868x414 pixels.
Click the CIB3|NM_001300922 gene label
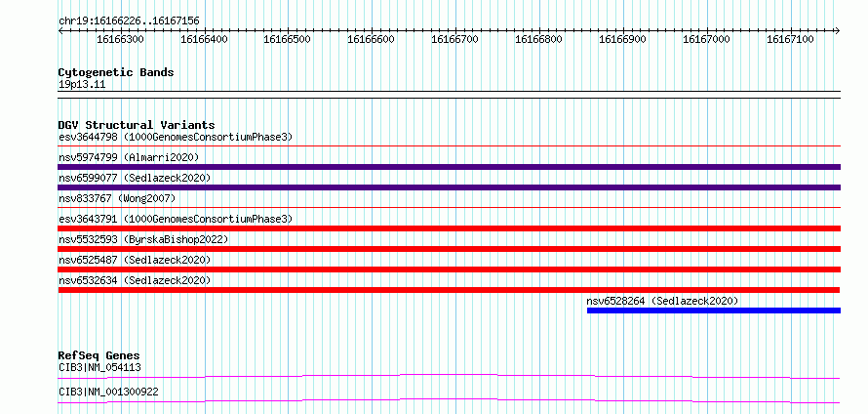coord(108,392)
